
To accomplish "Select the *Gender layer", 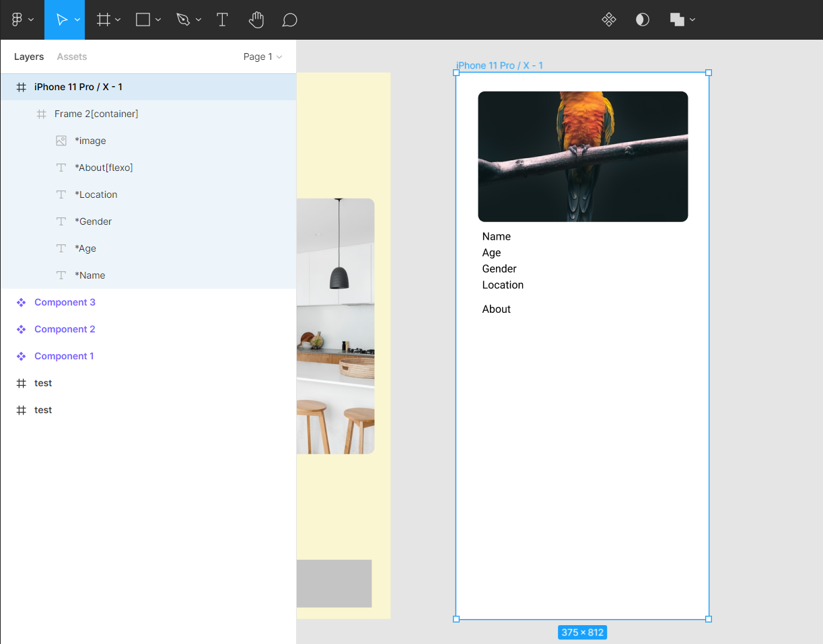I will 148,221.
